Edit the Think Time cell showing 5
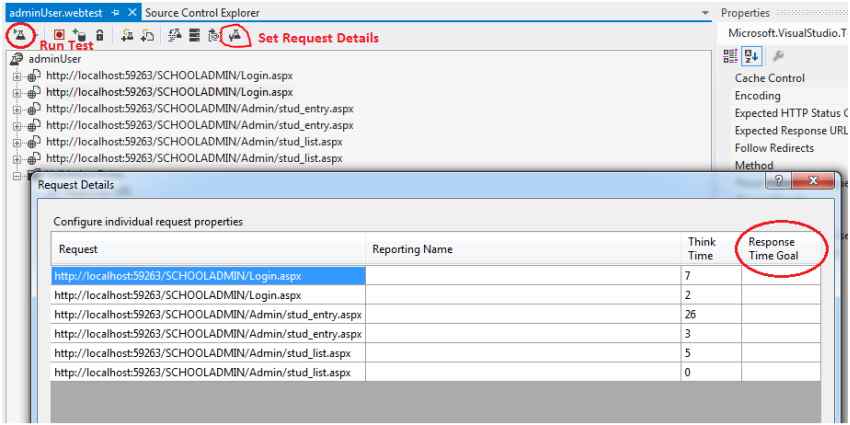 pos(712,353)
